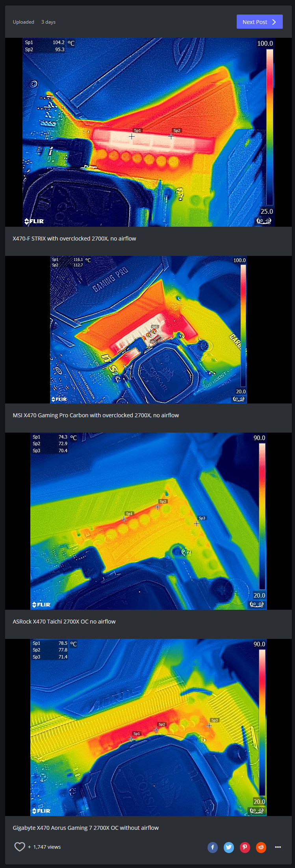Click caption 'ASRock X470 Taichi 2700X OC no airflow'
Viewport: 295px width, 868px height.
(64, 622)
